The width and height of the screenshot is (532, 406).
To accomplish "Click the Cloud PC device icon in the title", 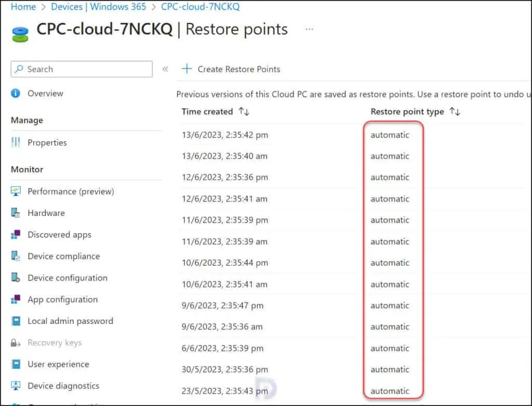I will (x=20, y=35).
